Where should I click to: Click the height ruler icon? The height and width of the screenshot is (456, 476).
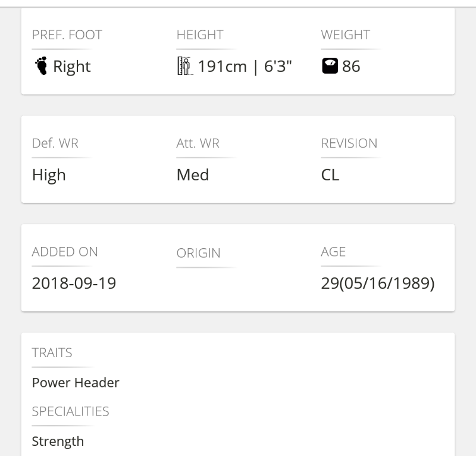[184, 66]
